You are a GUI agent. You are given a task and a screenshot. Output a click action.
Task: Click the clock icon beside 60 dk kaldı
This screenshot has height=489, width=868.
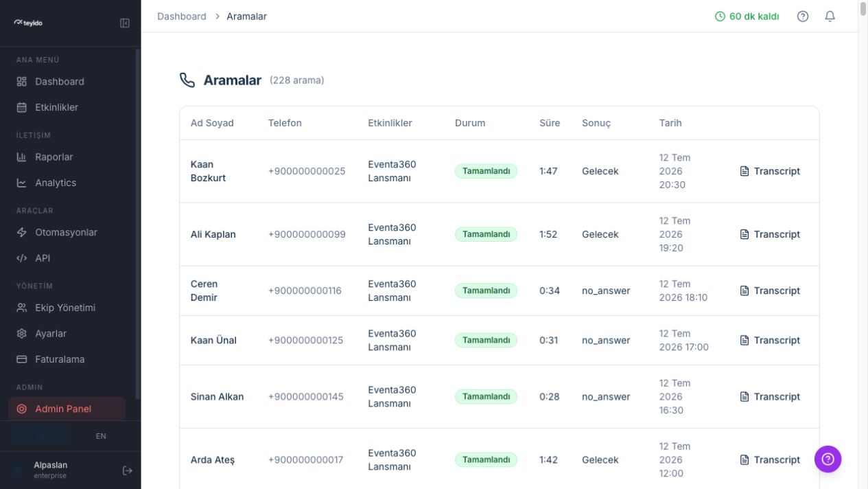click(x=720, y=16)
